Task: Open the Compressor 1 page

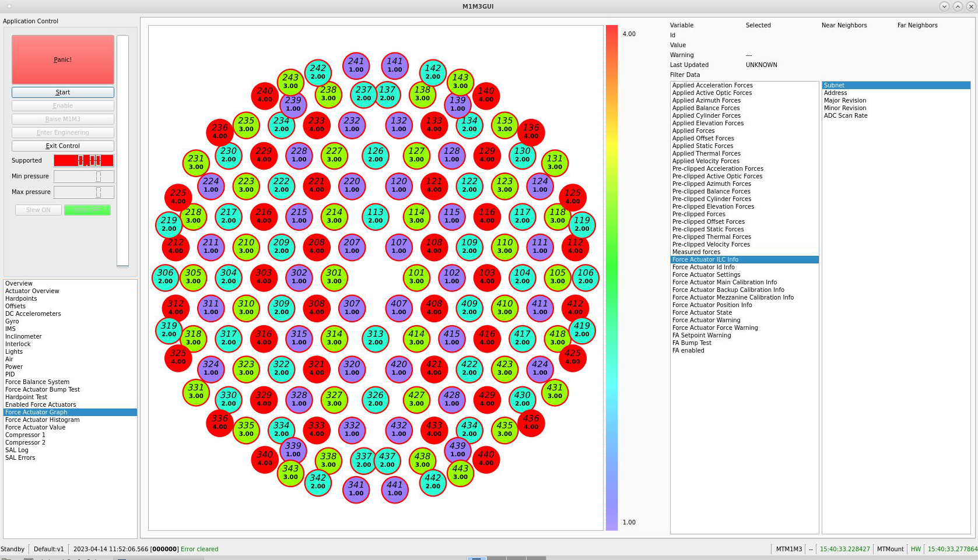Action: 70,435
